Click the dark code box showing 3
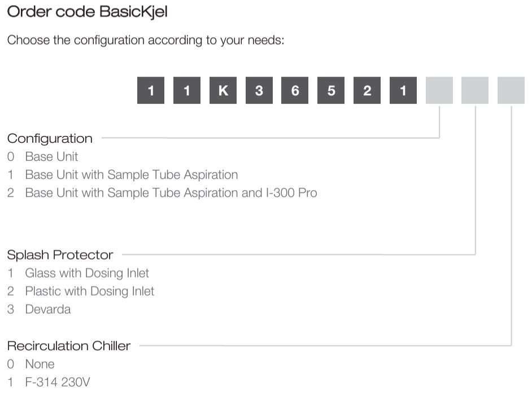532x405 pixels. pos(259,90)
